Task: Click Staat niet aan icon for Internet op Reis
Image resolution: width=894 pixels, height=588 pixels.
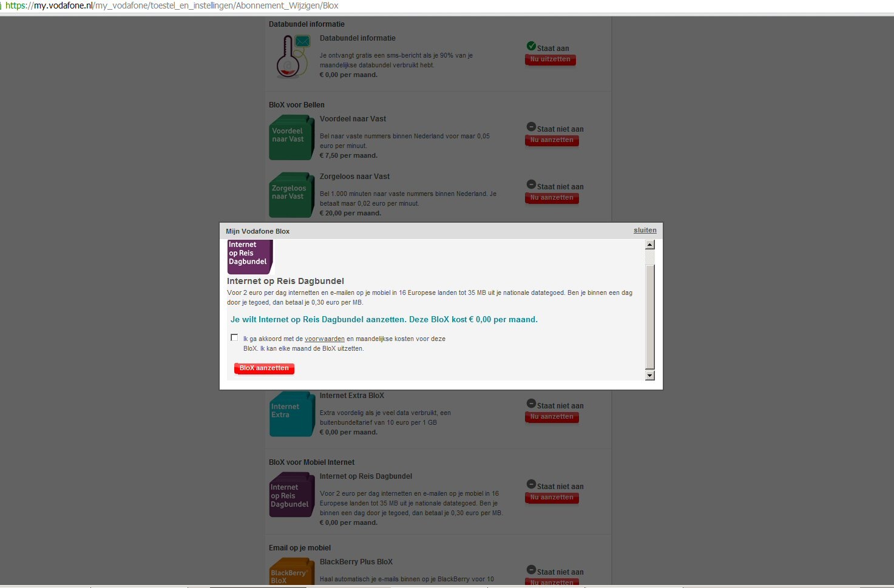Action: click(x=531, y=484)
